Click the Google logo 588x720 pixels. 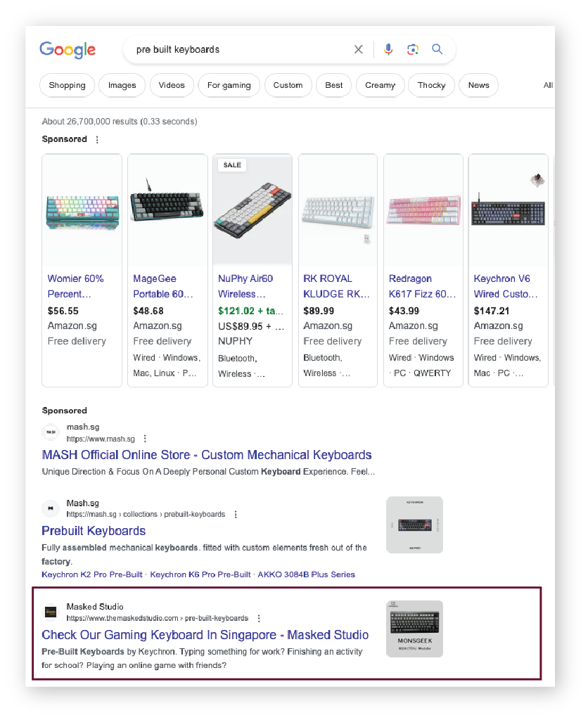(x=68, y=50)
